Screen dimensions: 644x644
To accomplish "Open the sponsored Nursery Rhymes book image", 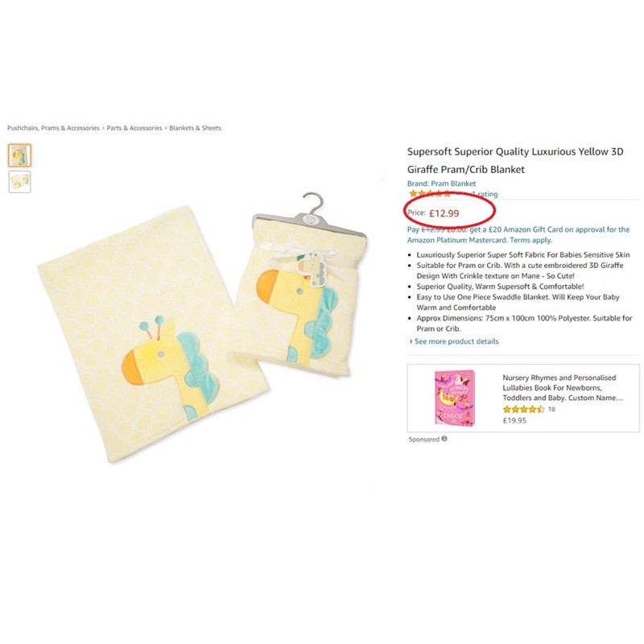I will [455, 398].
